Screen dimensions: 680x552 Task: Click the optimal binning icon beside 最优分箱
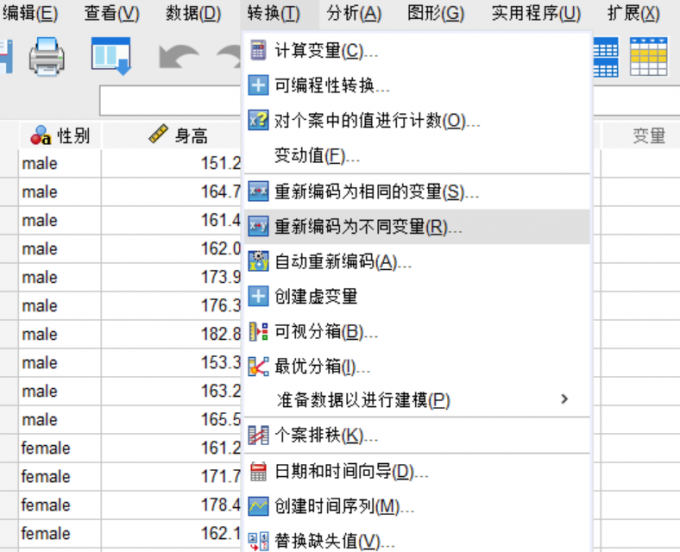pos(258,366)
